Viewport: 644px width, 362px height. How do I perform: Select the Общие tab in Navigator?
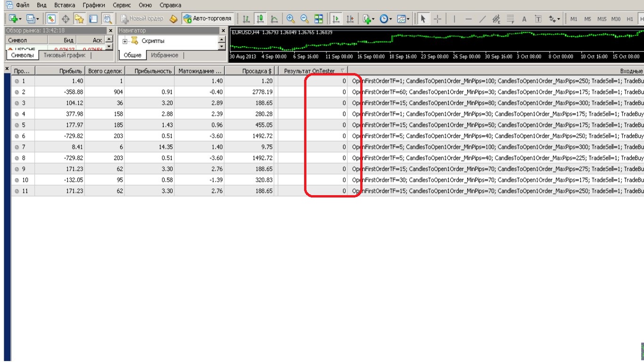pos(132,55)
